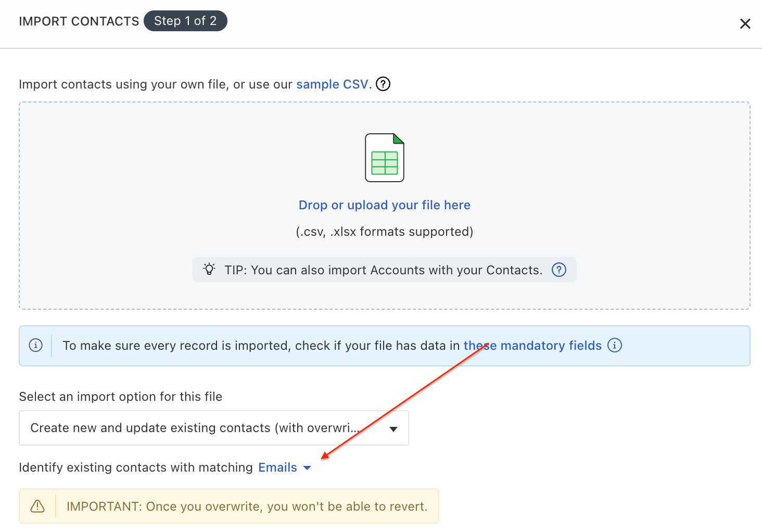
Task: Open help icon beside Accounts import tip
Action: coord(559,270)
